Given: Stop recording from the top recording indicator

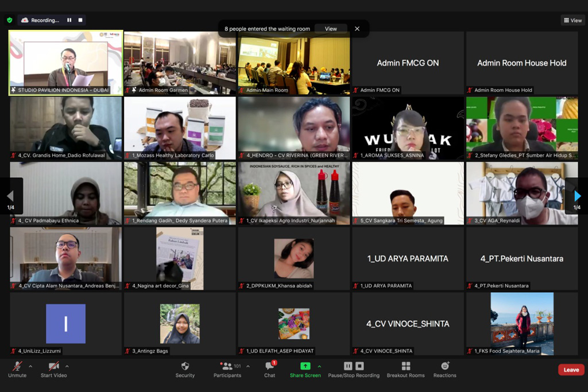Looking at the screenshot, I should (x=80, y=20).
